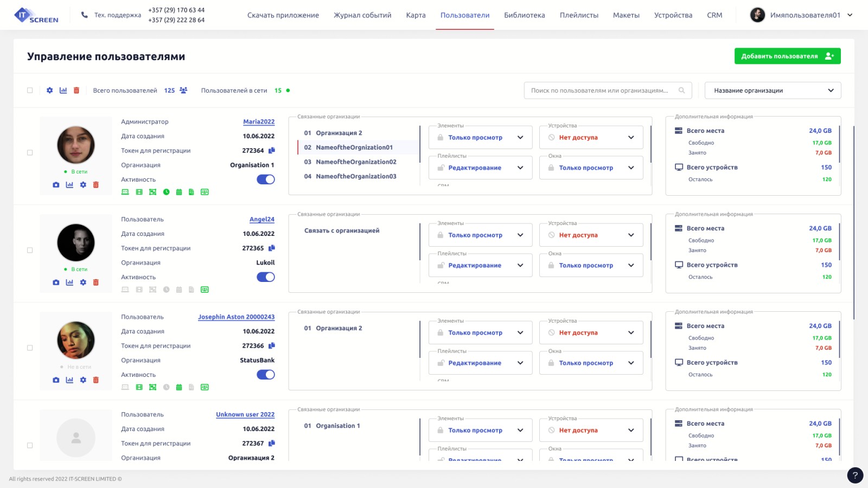Disable activity switch for Angel24
Image resolution: width=868 pixels, height=488 pixels.
[266, 277]
